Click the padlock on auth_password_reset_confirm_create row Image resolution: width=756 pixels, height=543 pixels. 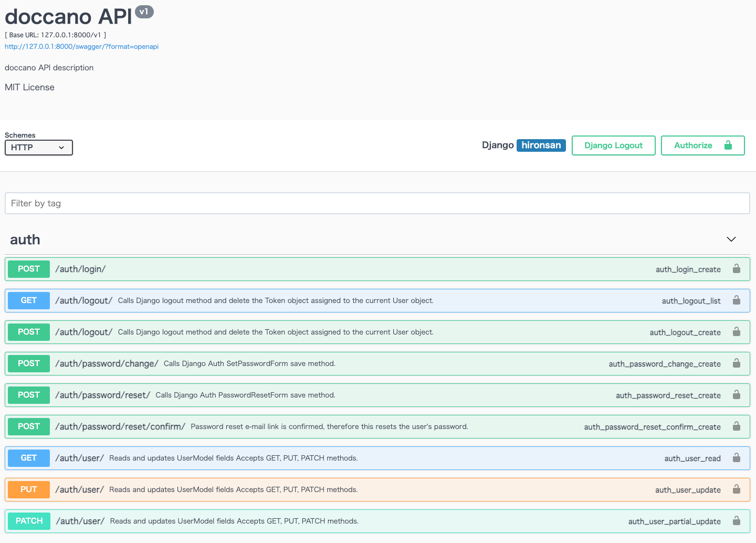[737, 426]
